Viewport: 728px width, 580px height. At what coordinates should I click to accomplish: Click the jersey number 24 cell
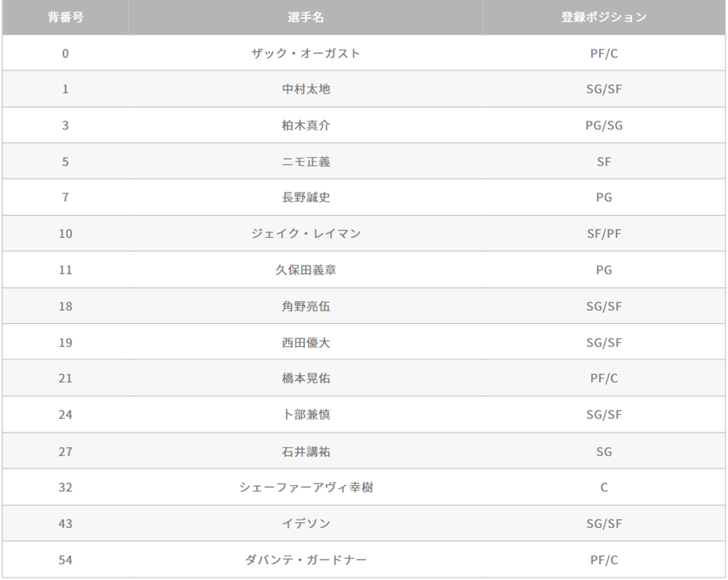click(65, 414)
